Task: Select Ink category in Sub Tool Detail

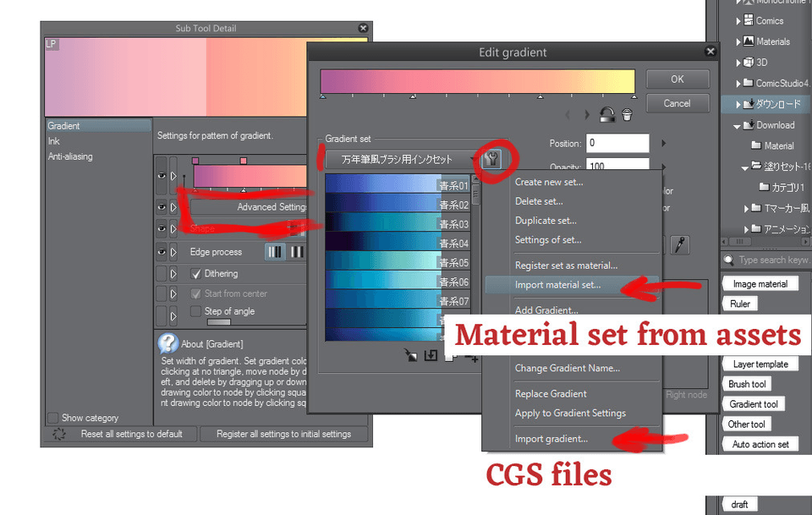Action: 54,140
